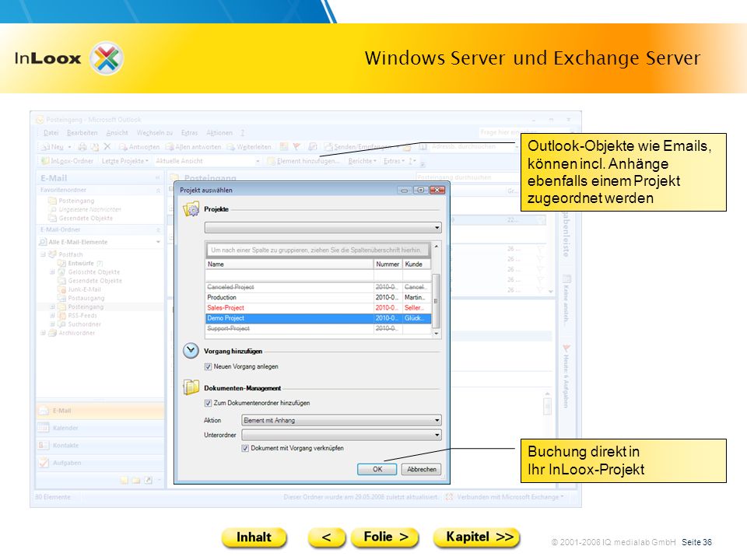Check Neuen Vorgang anlegen
The width and height of the screenshot is (747, 560).
209,366
